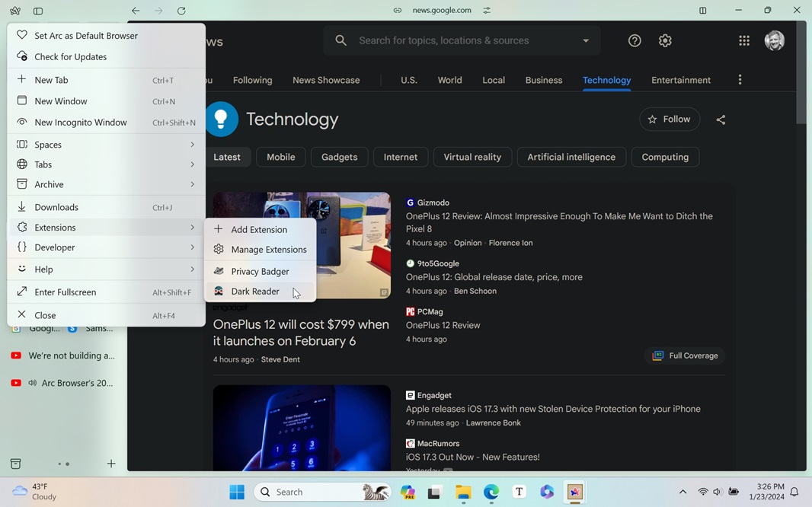Open site controls icon in address bar

487,11
